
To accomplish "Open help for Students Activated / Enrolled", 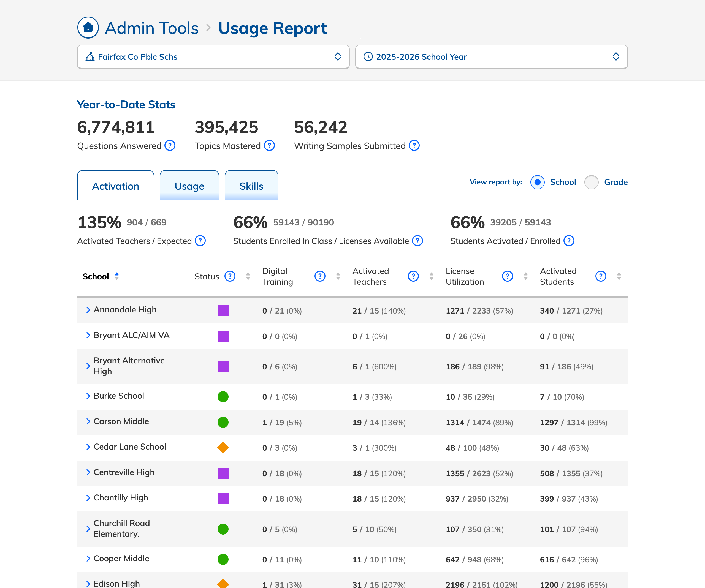I will (569, 241).
